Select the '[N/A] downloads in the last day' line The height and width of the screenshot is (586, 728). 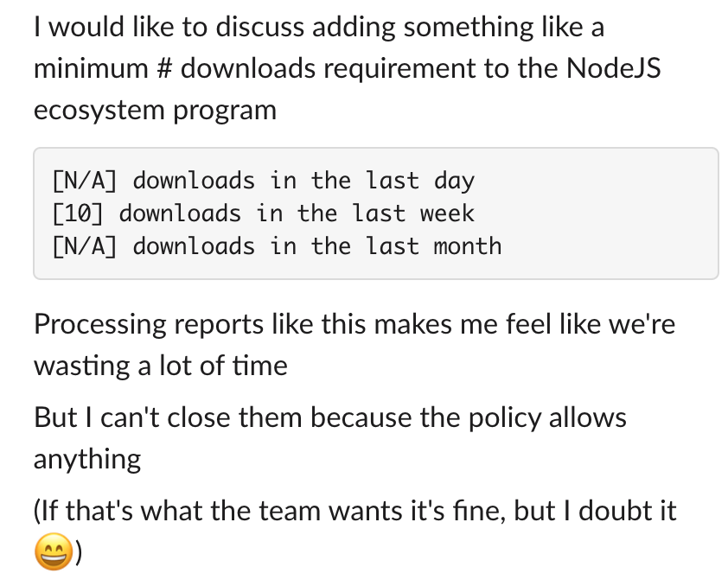[263, 181]
